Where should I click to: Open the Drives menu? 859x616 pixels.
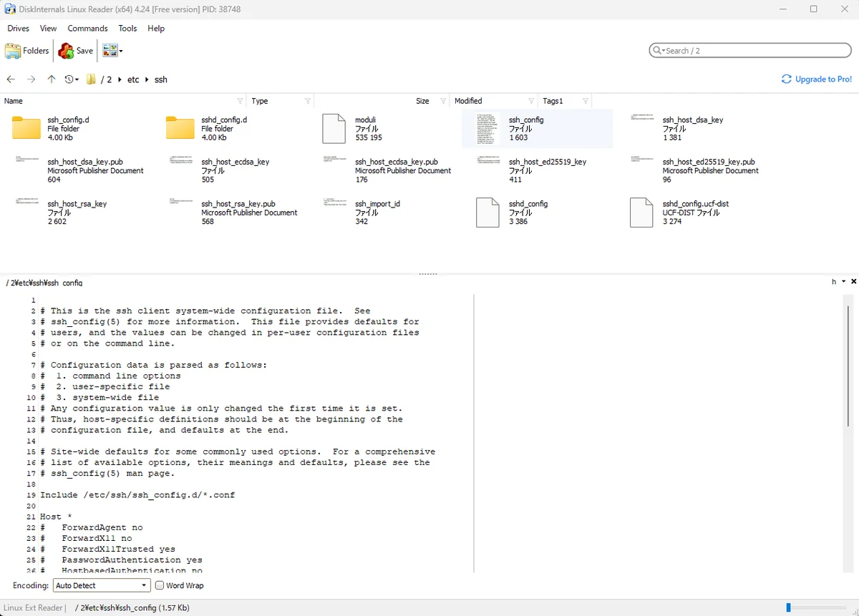19,29
